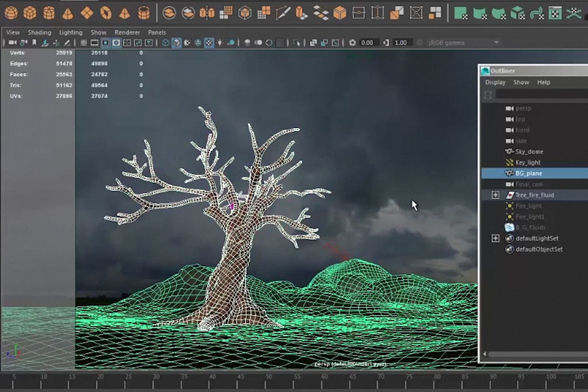Open the viewport Show menu
Screen dimensions: 588x392
(99, 32)
